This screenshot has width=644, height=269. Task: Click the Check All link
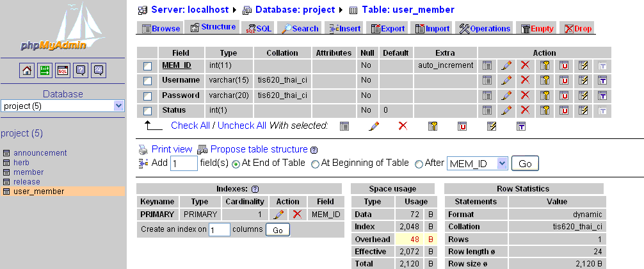point(190,126)
